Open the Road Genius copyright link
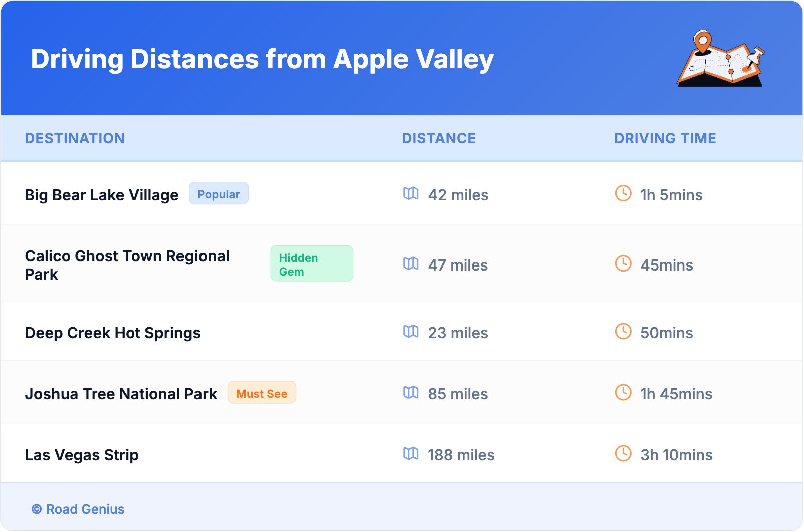 78,509
